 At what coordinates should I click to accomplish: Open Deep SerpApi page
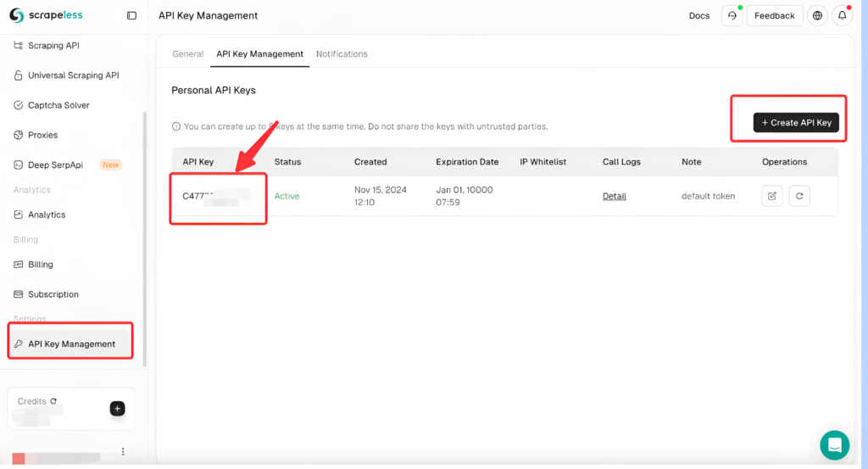[55, 165]
